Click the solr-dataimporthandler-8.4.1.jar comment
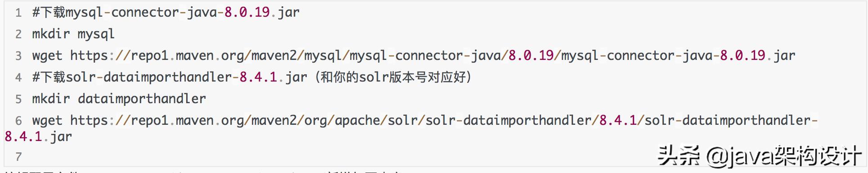868x173 pixels. [x=170, y=77]
